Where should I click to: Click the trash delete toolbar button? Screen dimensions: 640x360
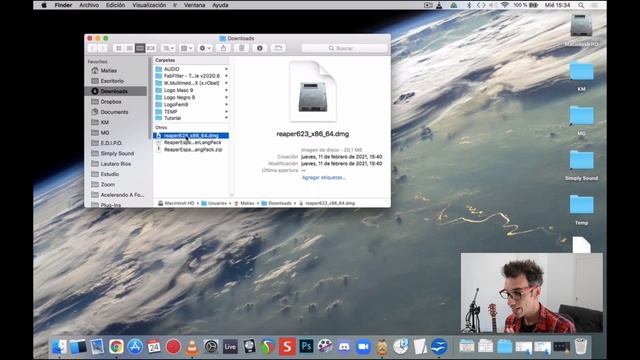point(241,48)
